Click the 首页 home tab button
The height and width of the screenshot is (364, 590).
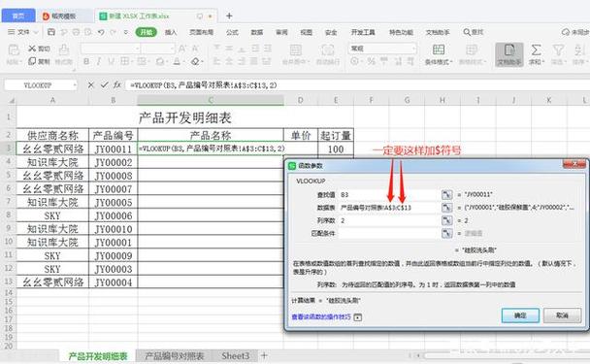(x=18, y=16)
